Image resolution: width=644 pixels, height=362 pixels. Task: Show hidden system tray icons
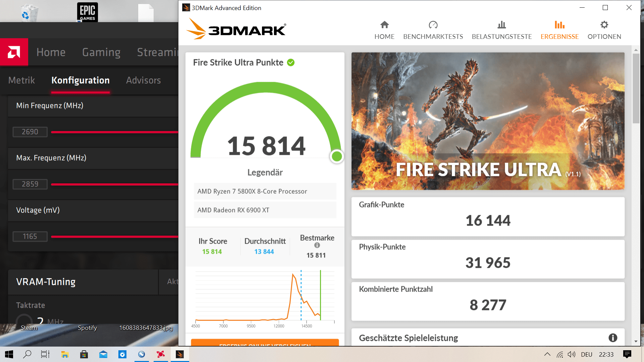[547, 354]
